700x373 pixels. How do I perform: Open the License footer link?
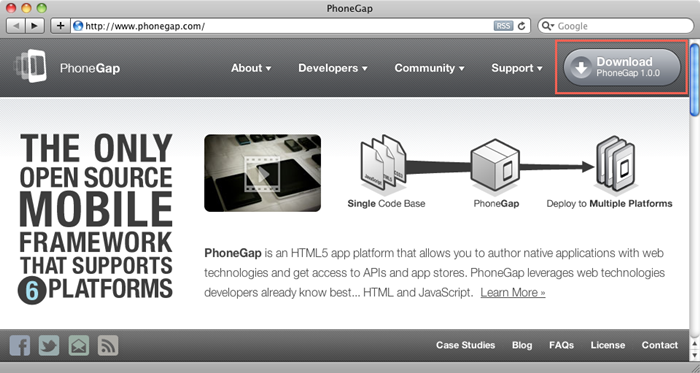[608, 345]
